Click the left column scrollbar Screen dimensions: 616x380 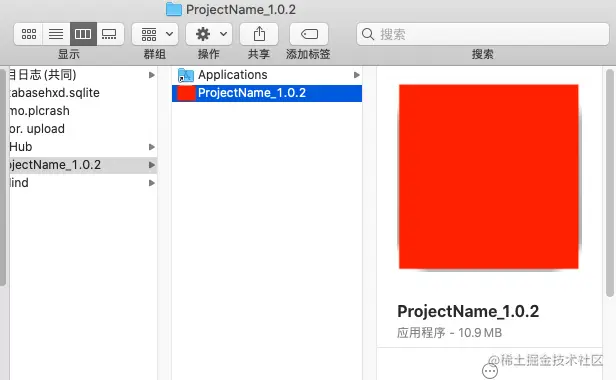(x=3, y=177)
